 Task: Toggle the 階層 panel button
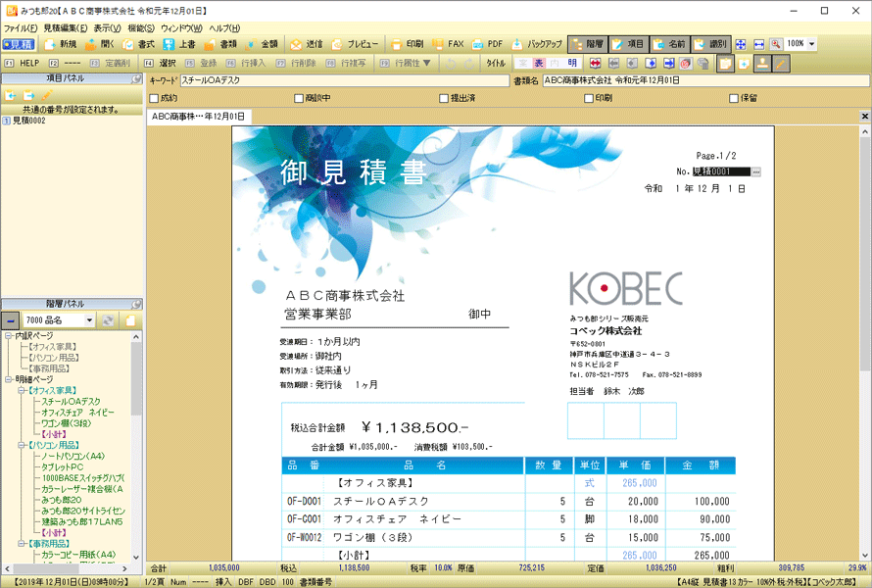point(587,44)
